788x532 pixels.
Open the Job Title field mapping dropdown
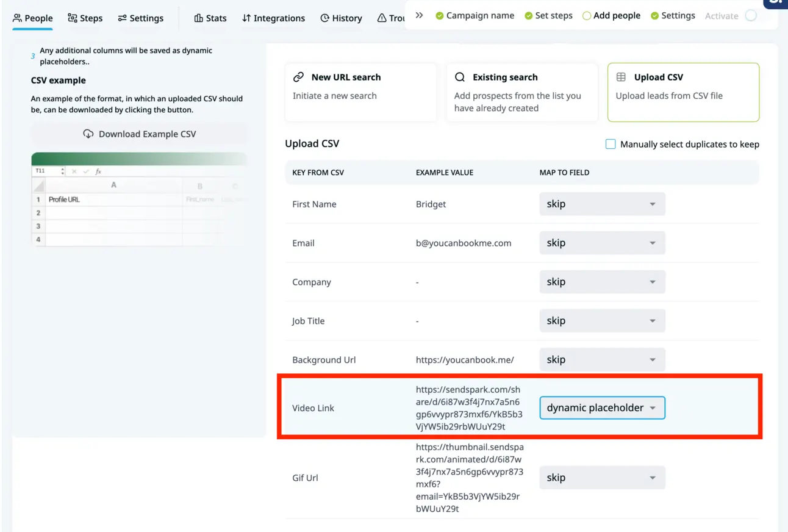[602, 321]
